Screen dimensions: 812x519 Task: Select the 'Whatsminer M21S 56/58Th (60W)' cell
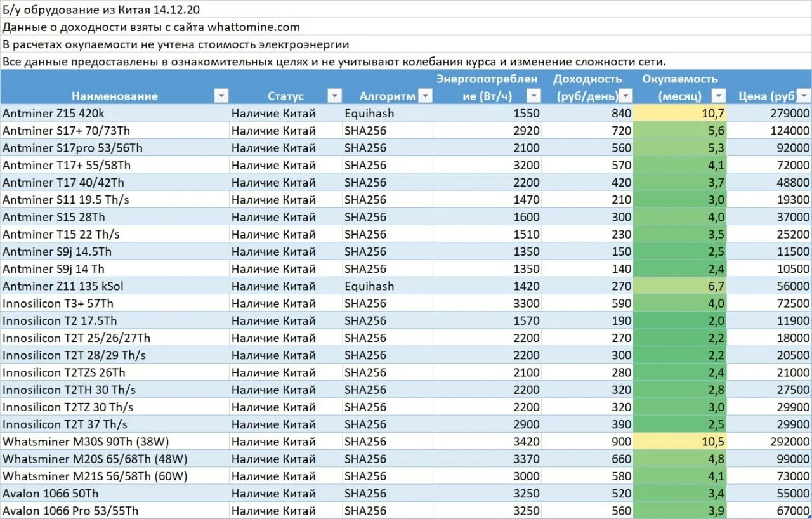(114, 476)
